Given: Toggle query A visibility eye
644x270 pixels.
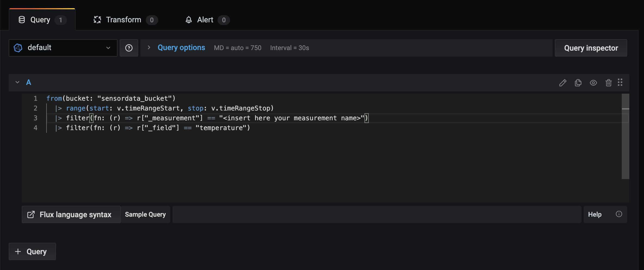Looking at the screenshot, I should pyautogui.click(x=593, y=82).
